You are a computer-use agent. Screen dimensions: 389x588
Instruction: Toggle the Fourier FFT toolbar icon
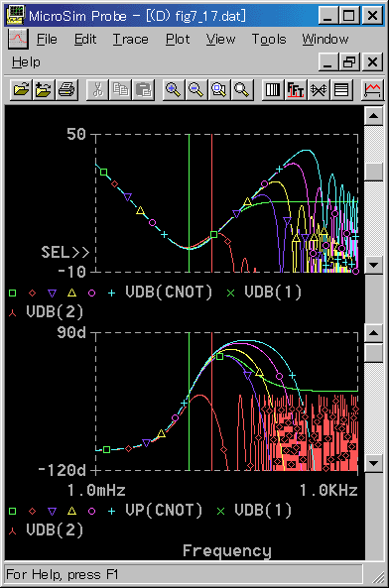pos(296,90)
